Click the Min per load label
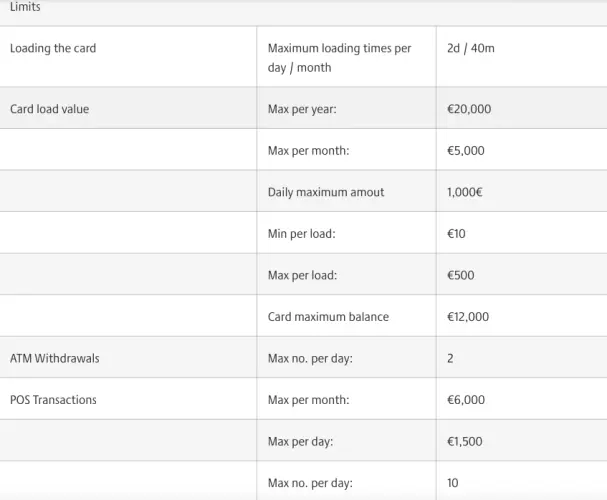 302,234
